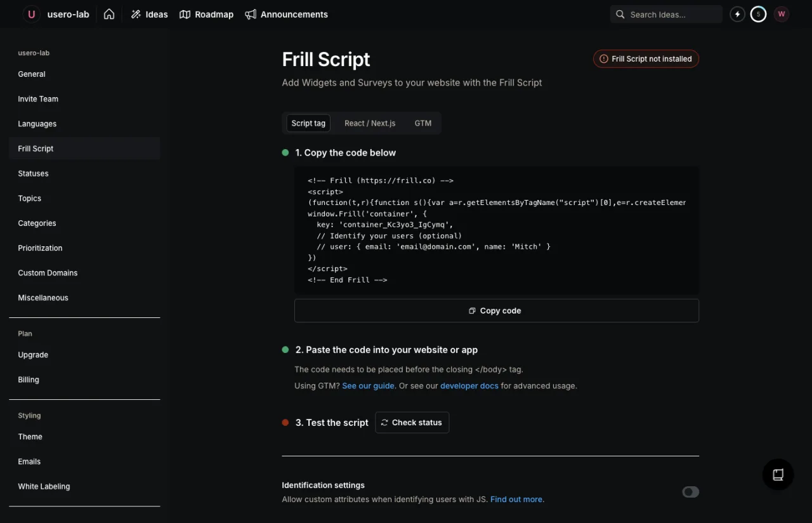Switch to the React / Next.js tab
The width and height of the screenshot is (812, 523).
[x=370, y=123]
